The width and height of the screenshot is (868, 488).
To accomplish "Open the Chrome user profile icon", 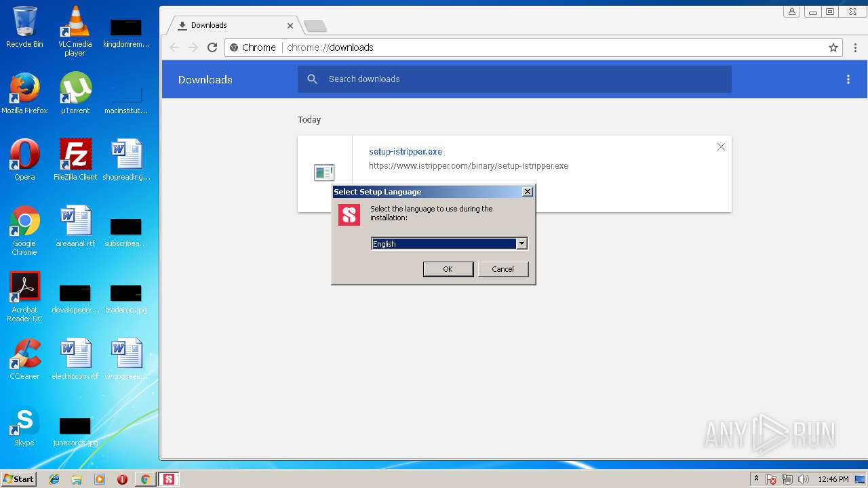I will tap(791, 12).
